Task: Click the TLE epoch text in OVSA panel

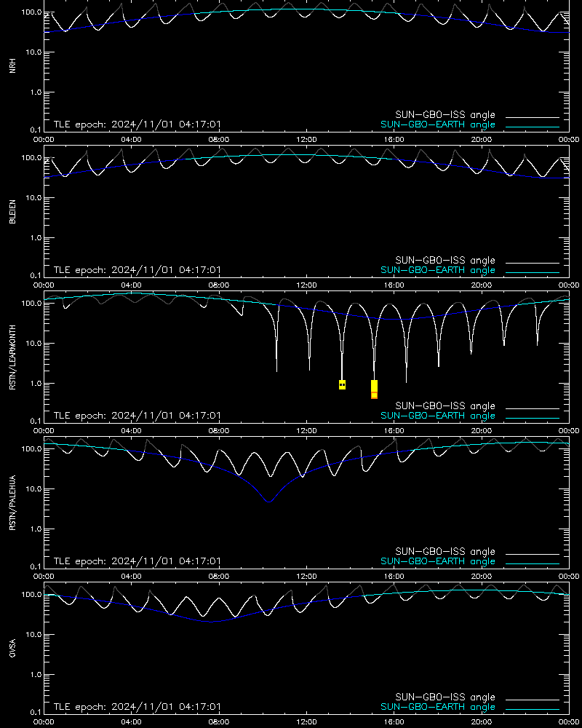Action: pyautogui.click(x=137, y=707)
